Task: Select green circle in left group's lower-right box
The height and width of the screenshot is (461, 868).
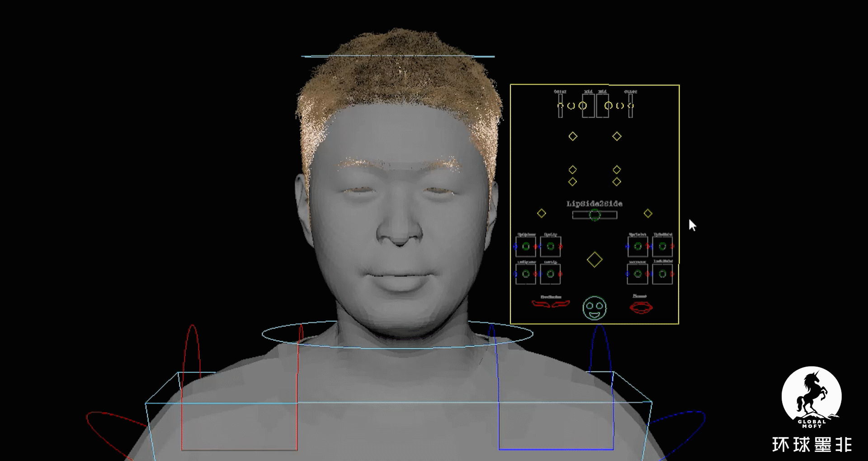Action: click(550, 274)
